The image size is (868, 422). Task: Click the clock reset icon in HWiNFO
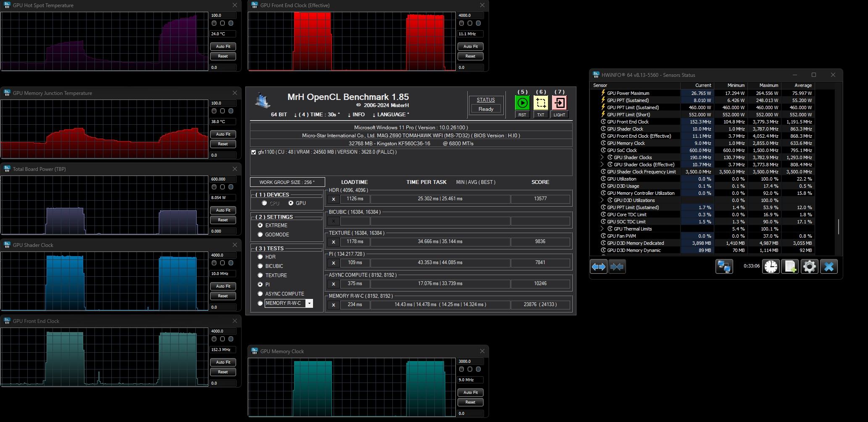tap(771, 267)
